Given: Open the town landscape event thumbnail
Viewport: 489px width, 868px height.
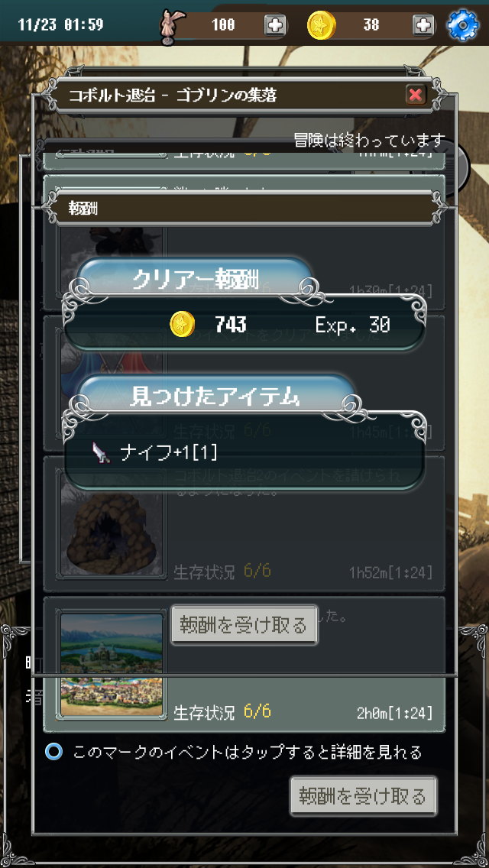Looking at the screenshot, I should click(x=112, y=664).
